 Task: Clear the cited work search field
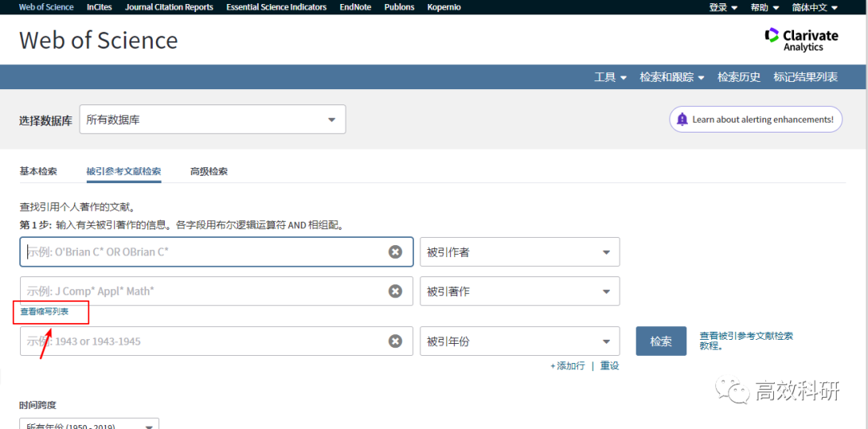(395, 291)
